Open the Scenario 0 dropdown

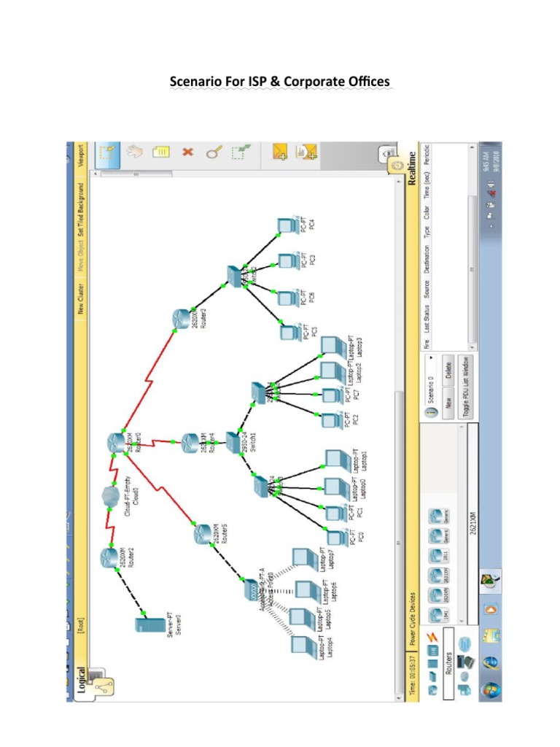coord(431,380)
